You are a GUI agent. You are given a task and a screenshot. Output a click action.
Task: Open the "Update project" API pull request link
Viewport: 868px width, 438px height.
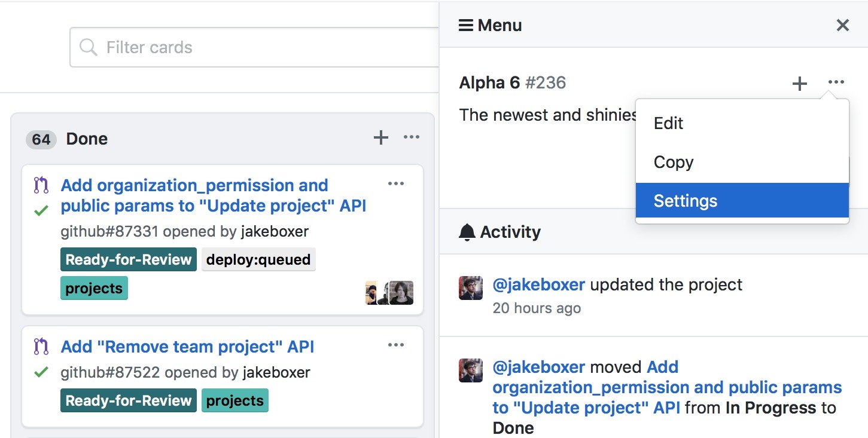coord(214,195)
